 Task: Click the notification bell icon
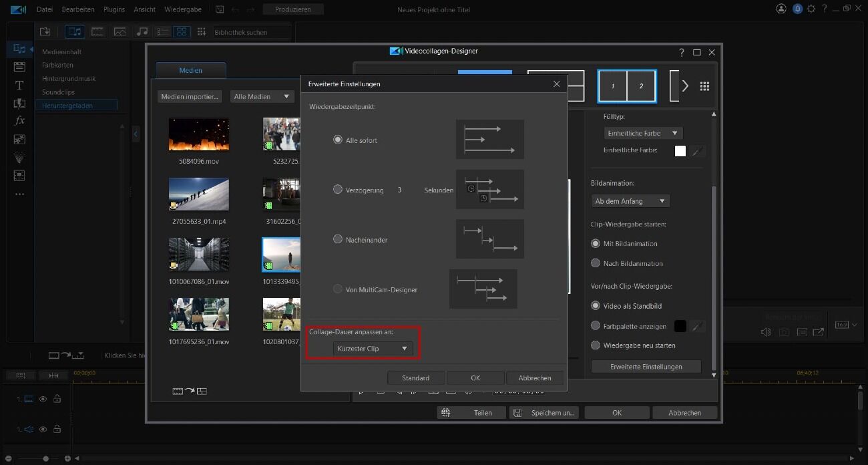(797, 9)
